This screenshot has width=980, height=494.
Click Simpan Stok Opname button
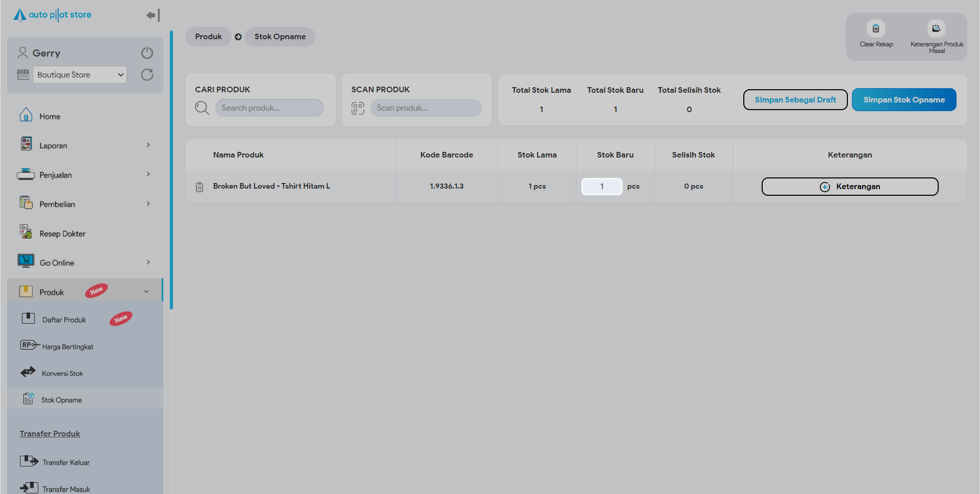coord(903,100)
